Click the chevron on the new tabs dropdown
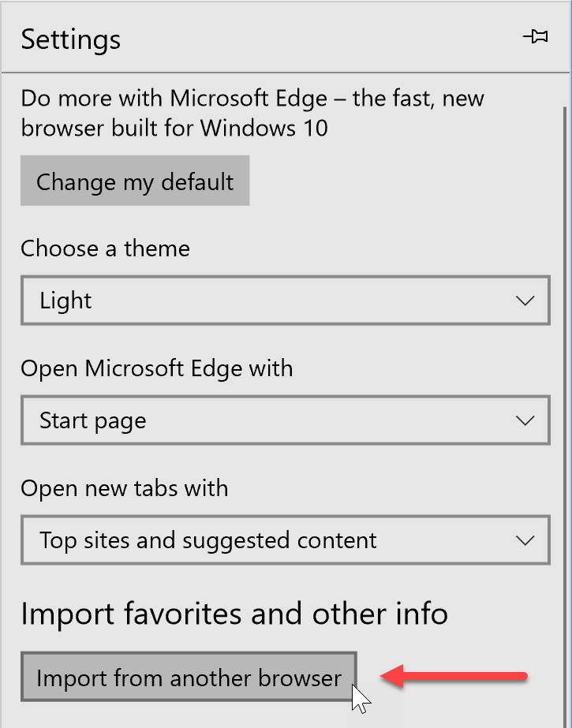The image size is (572, 728). (525, 540)
